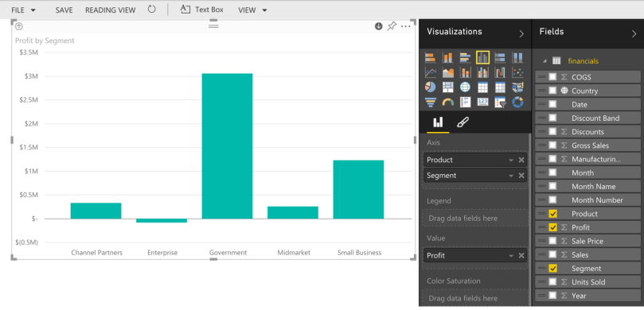Choose the gauge visualization icon
644x310 pixels.
pos(447,102)
